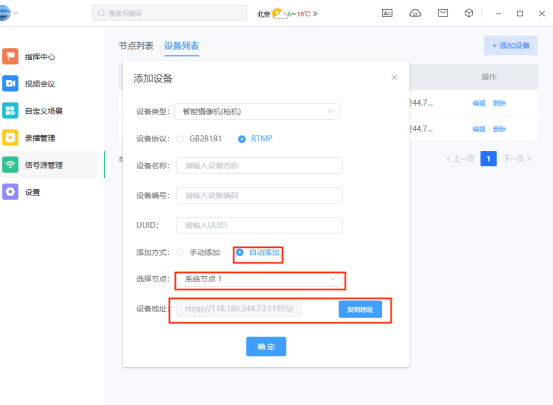Screen dimensions: 553x405
Task: Switch to the 节点列表 tab
Action: [x=136, y=46]
